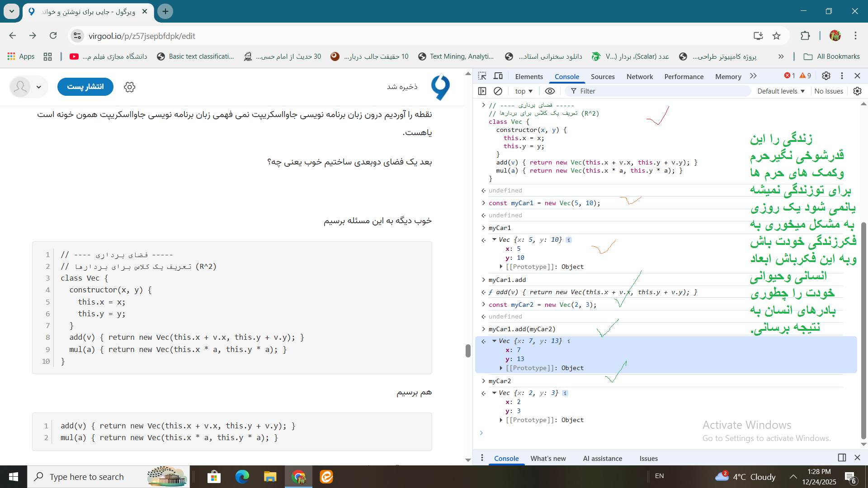This screenshot has width=868, height=488.
Task: Open DevTools settings gear icon
Action: 826,76
